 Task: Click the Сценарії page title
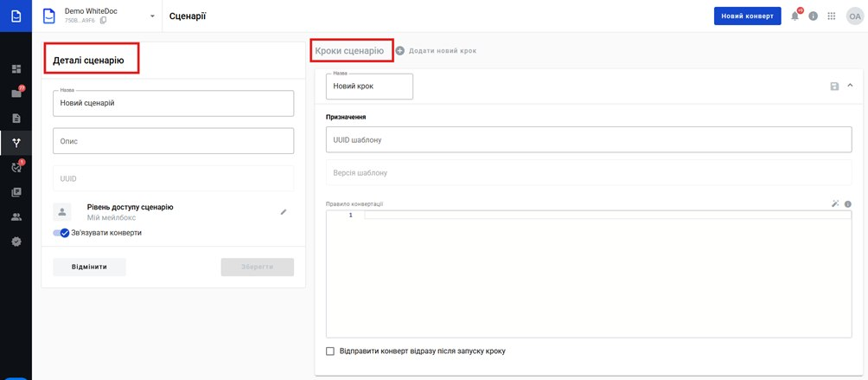188,16
